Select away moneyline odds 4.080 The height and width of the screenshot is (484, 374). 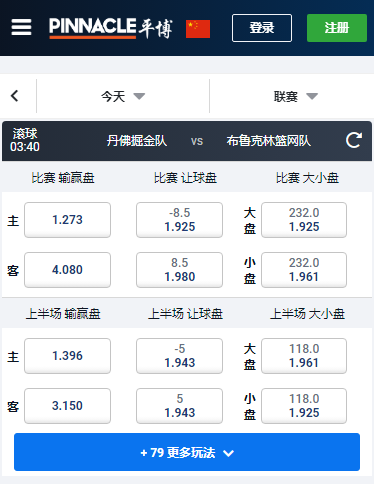coord(67,270)
